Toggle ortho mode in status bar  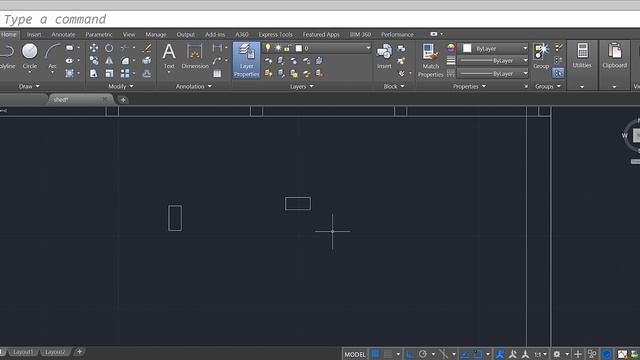click(409, 354)
